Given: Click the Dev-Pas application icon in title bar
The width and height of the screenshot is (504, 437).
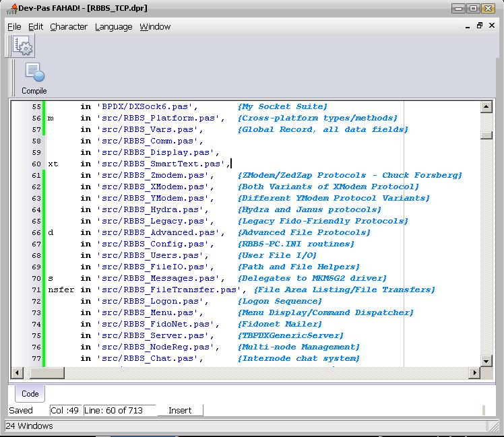Looking at the screenshot, I should click(x=11, y=9).
